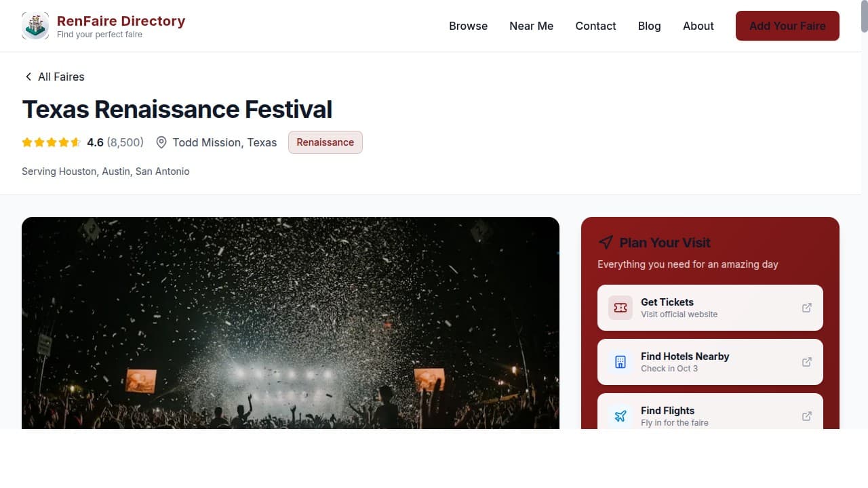868x488 pixels.
Task: Click the ticket icon beside Get Tickets
Action: (x=620, y=308)
